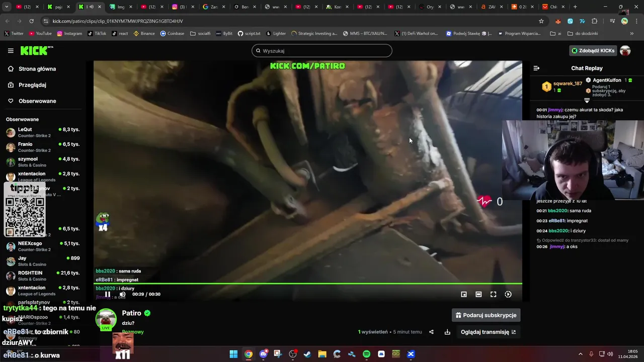Switch to the Zar Google tab
Screen dimensions: 644x362
(x=214, y=7)
